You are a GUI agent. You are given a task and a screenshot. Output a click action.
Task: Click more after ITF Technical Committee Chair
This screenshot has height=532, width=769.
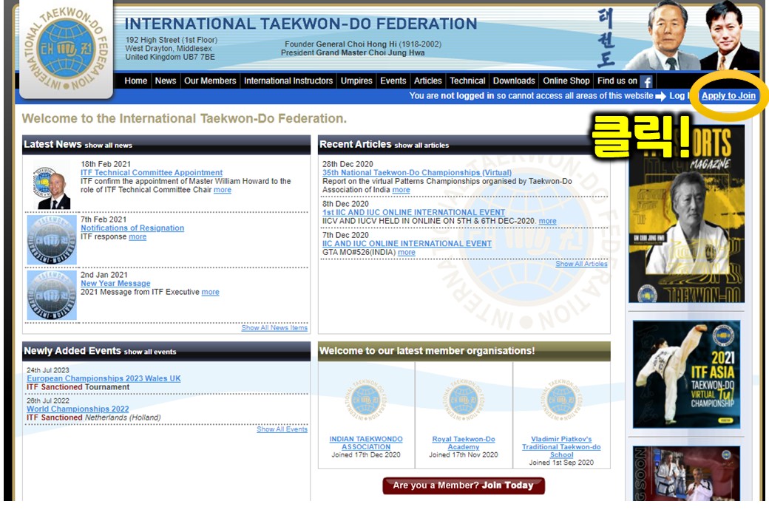click(222, 190)
